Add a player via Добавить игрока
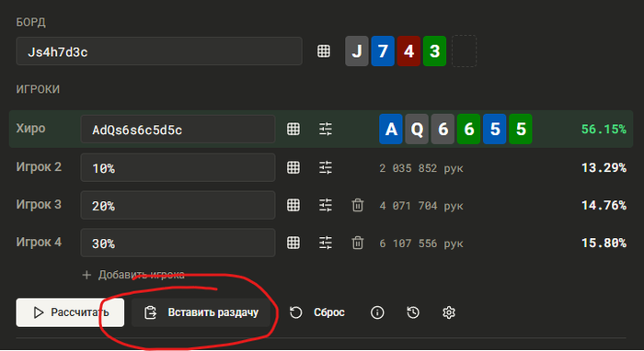644x351 pixels. pyautogui.click(x=133, y=275)
